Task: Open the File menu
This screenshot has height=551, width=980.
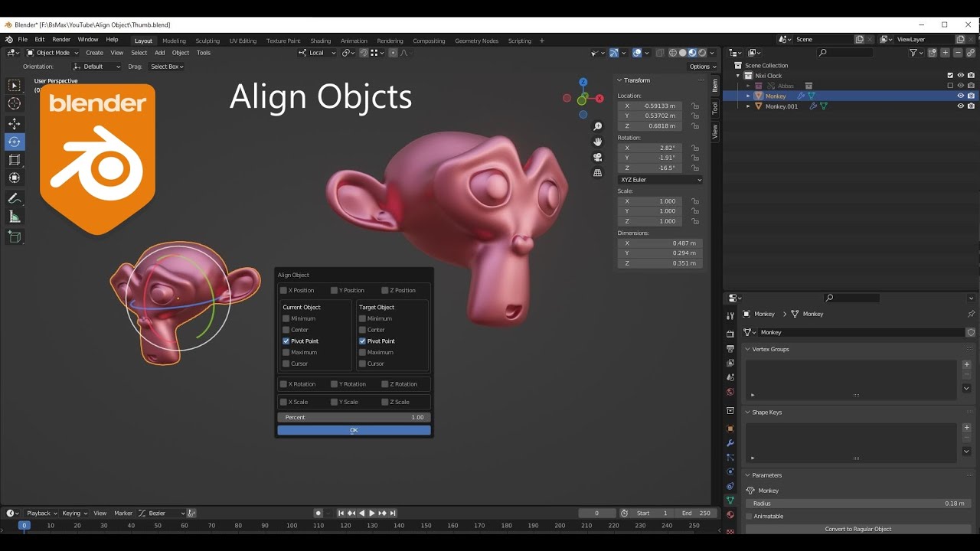Action: point(22,40)
